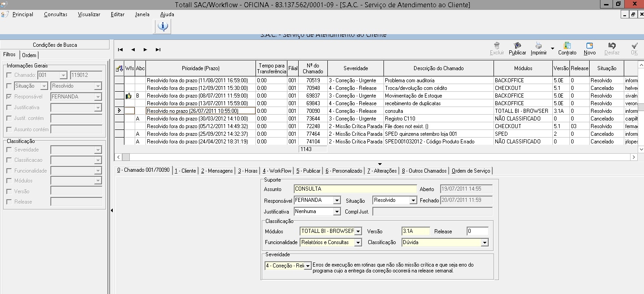Click the thumbs-up icon in row 69837
Screen dimensions: 644x294
tap(129, 96)
